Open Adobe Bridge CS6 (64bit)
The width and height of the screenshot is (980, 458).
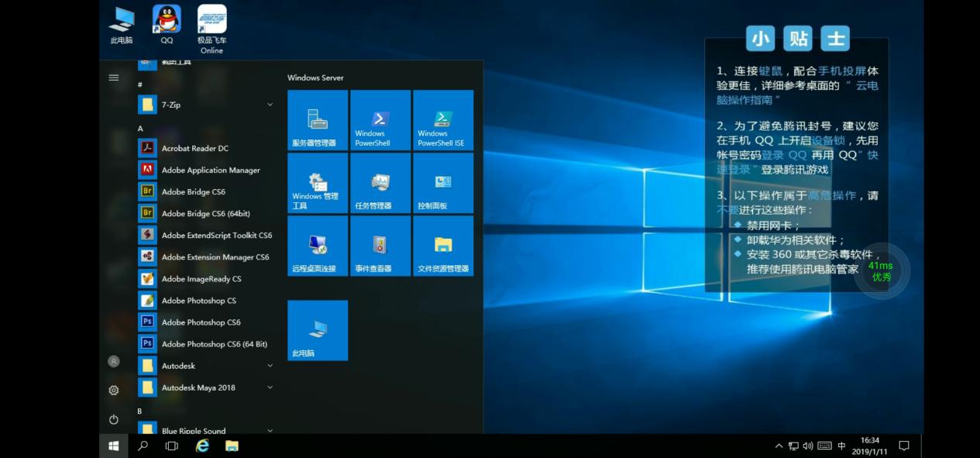[x=206, y=213]
